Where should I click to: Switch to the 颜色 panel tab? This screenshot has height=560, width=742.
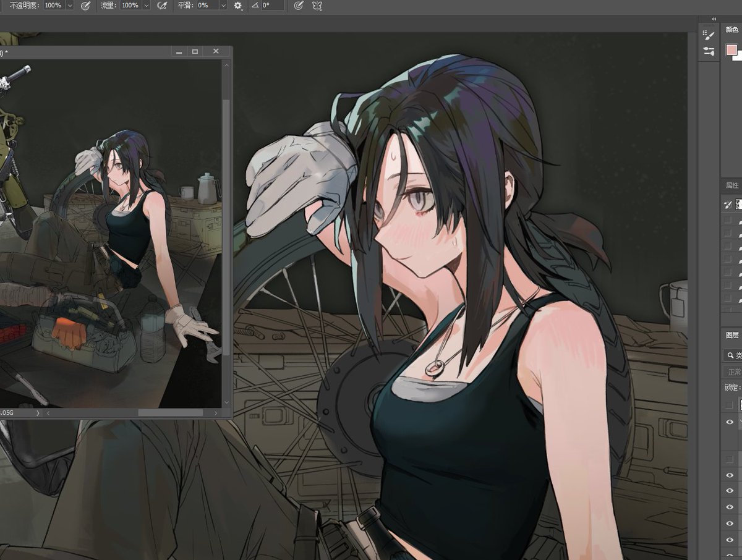click(x=731, y=30)
